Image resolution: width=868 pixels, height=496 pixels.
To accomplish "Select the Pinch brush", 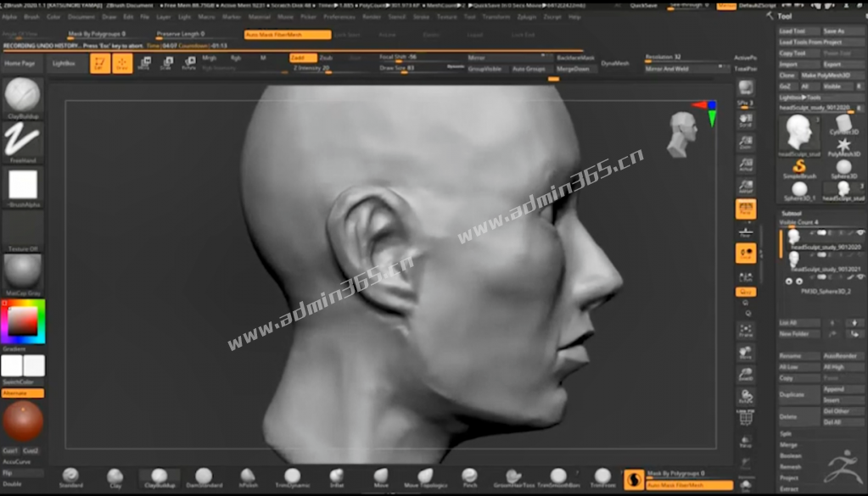I will click(469, 477).
